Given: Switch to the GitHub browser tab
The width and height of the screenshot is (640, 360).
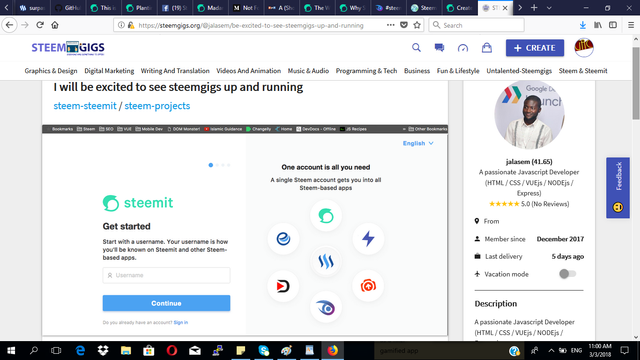Looking at the screenshot, I should coord(68,8).
